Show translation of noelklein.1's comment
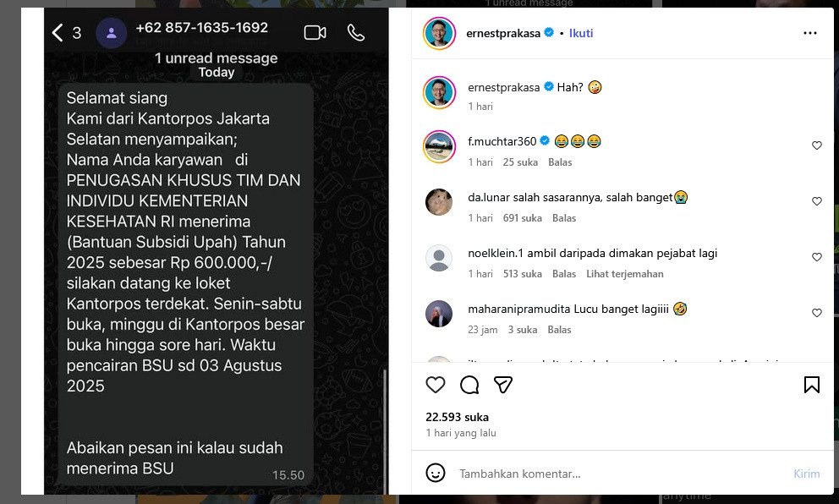Image resolution: width=839 pixels, height=504 pixels. (624, 274)
